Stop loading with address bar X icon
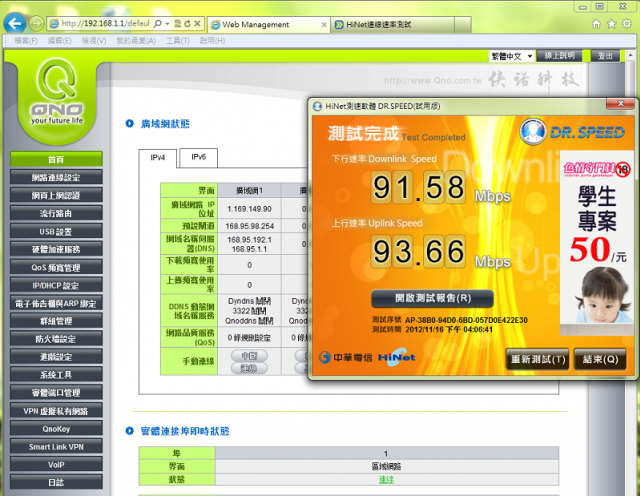This screenshot has width=640, height=496. click(197, 24)
